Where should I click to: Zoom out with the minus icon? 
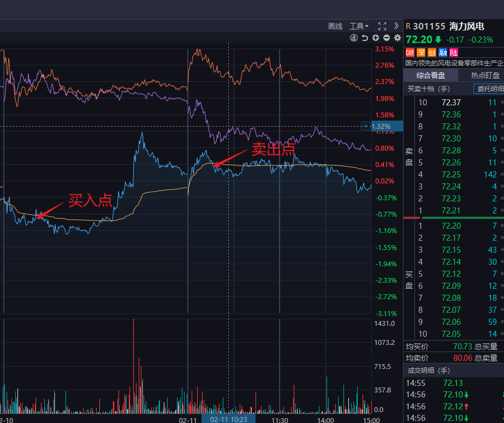pyautogui.click(x=387, y=38)
